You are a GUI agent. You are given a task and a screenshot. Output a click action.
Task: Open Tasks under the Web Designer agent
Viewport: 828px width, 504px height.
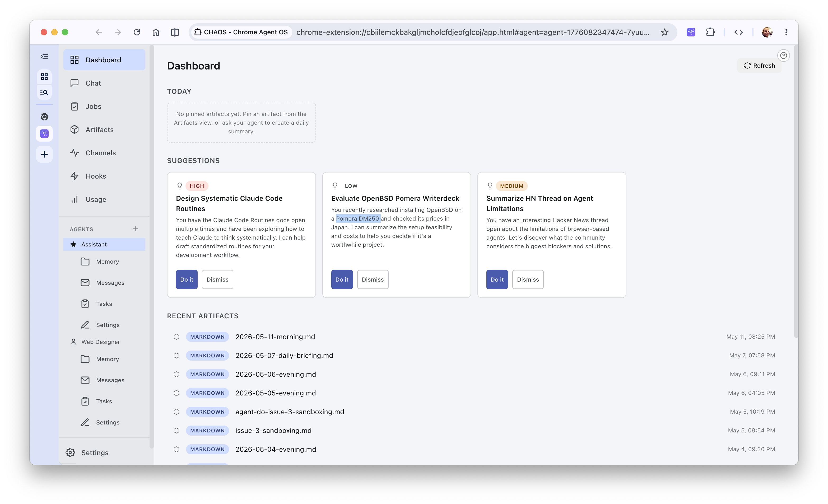click(x=108, y=401)
